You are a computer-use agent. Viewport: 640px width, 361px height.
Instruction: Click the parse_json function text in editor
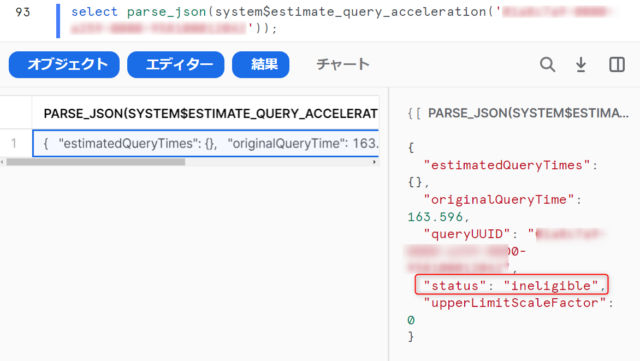click(167, 12)
